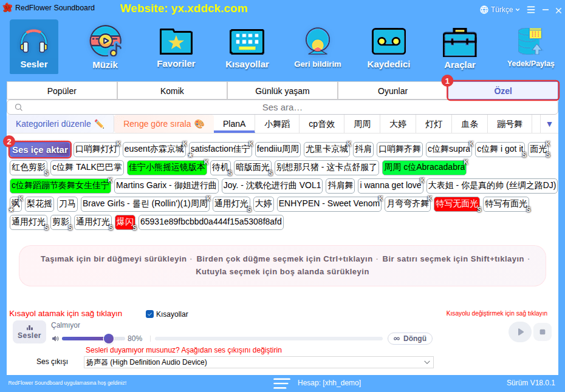This screenshot has height=392, width=565.
Task: Open the Kaydedici recorder icon
Action: tap(388, 41)
